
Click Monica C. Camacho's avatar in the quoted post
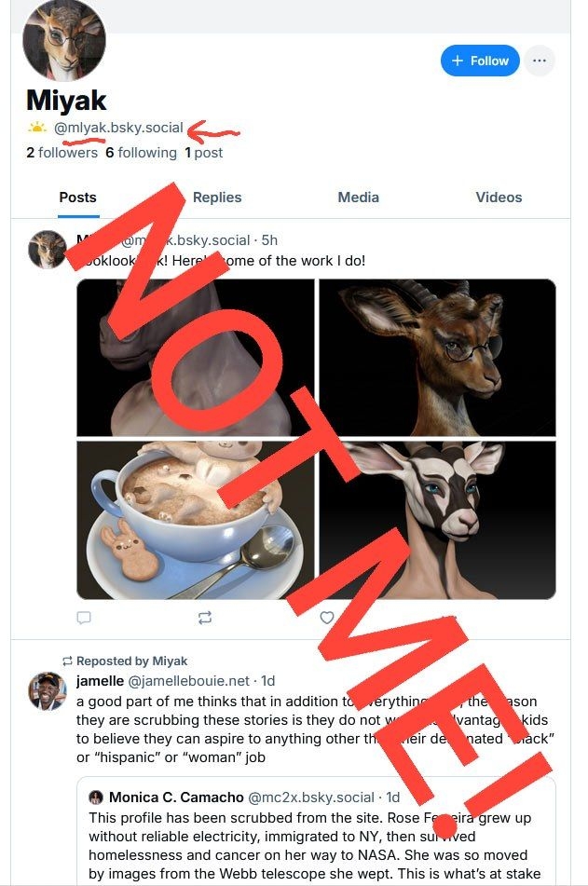pos(96,797)
